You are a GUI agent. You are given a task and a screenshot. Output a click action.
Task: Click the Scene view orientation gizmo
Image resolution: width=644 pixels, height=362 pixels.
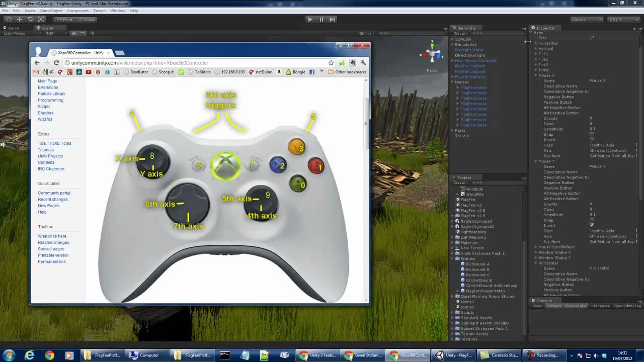[432, 54]
